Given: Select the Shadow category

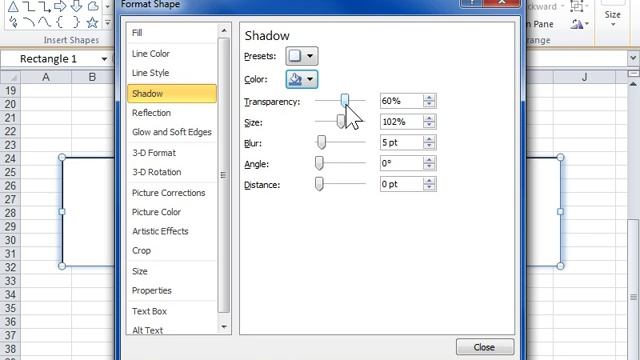Looking at the screenshot, I should [x=172, y=93].
